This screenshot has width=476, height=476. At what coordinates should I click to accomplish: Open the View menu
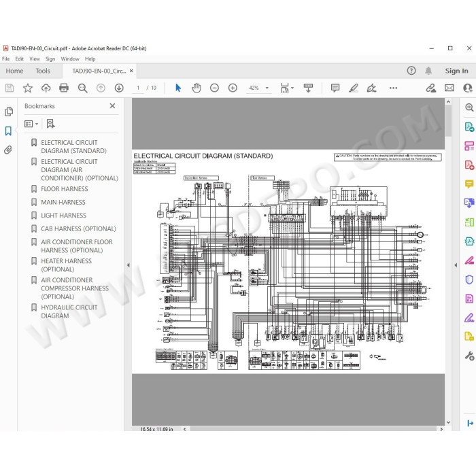35,59
